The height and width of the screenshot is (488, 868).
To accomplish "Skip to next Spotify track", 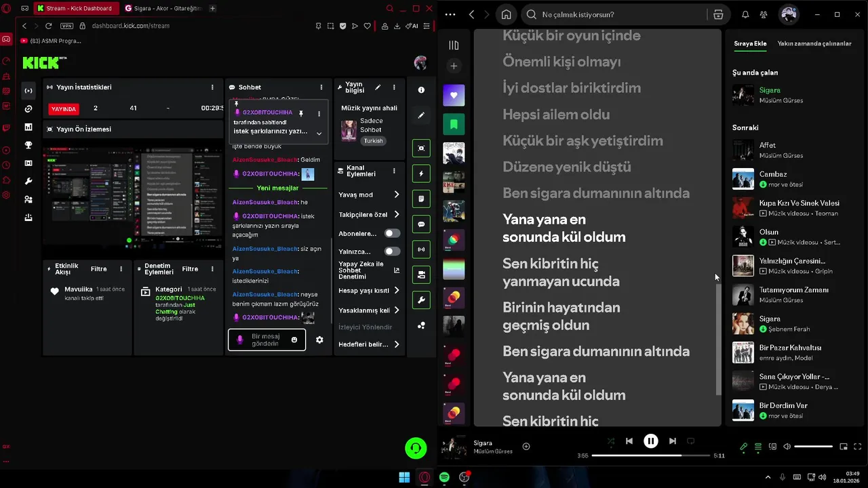I will point(672,441).
